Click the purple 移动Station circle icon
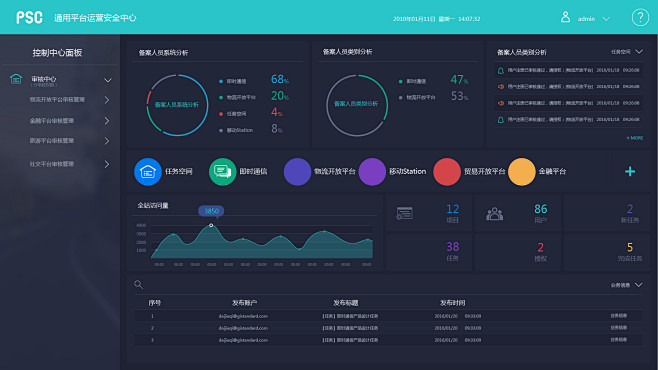Screen dimensions: 658x370 click(x=372, y=172)
